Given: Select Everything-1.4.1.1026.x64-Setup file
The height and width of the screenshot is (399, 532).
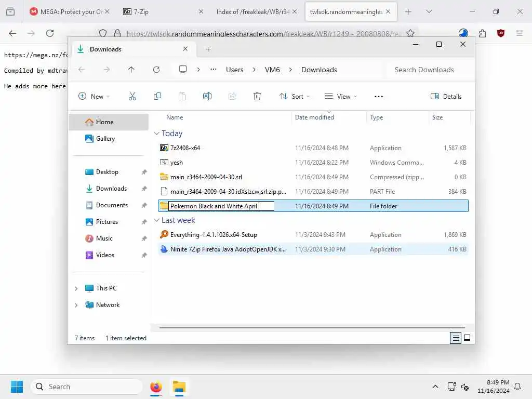Looking at the screenshot, I should tap(313, 235).
